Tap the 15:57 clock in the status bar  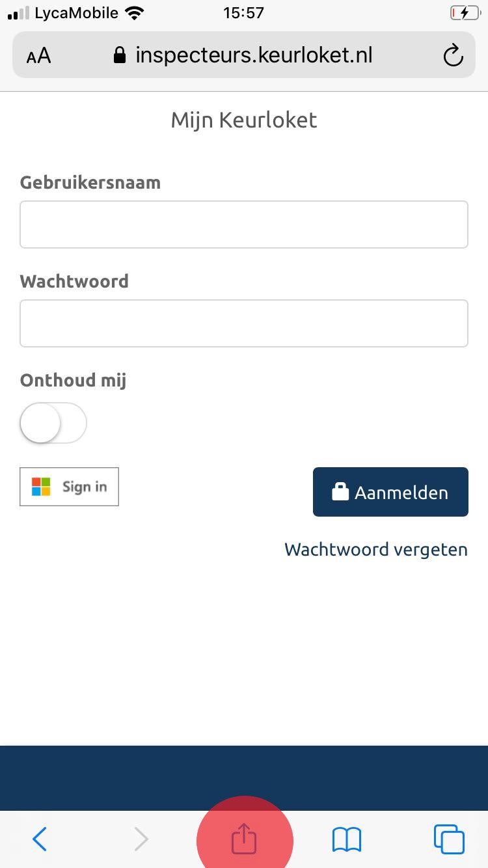pos(243,13)
